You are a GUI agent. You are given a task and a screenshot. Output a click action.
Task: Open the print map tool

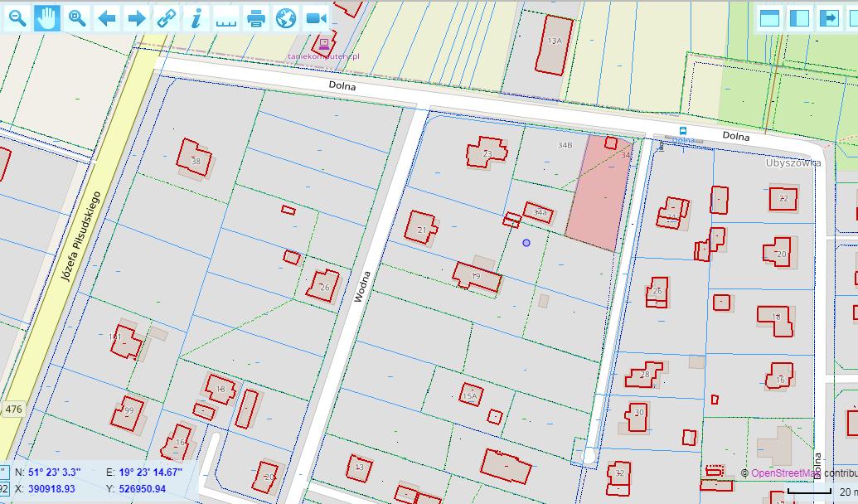[x=256, y=18]
